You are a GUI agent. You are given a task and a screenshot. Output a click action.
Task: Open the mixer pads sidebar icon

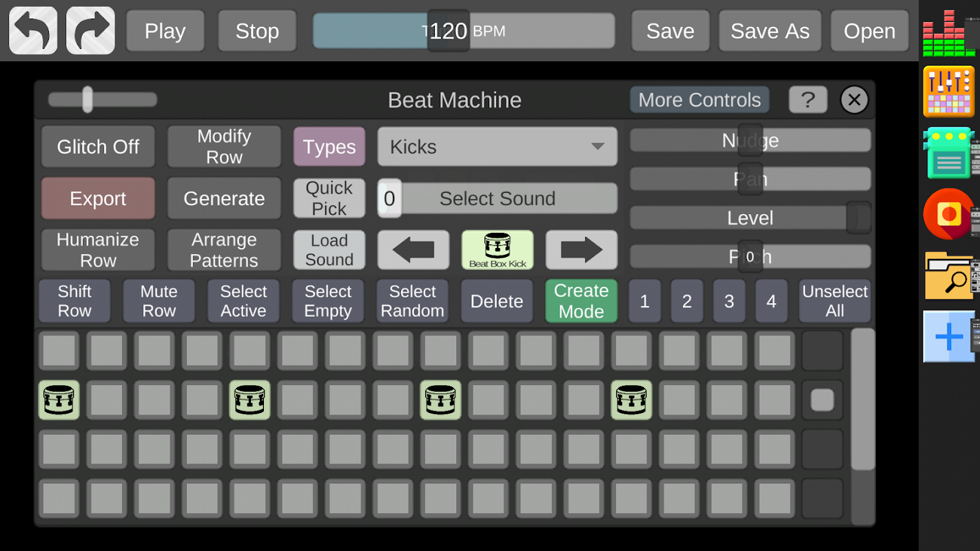point(949,92)
